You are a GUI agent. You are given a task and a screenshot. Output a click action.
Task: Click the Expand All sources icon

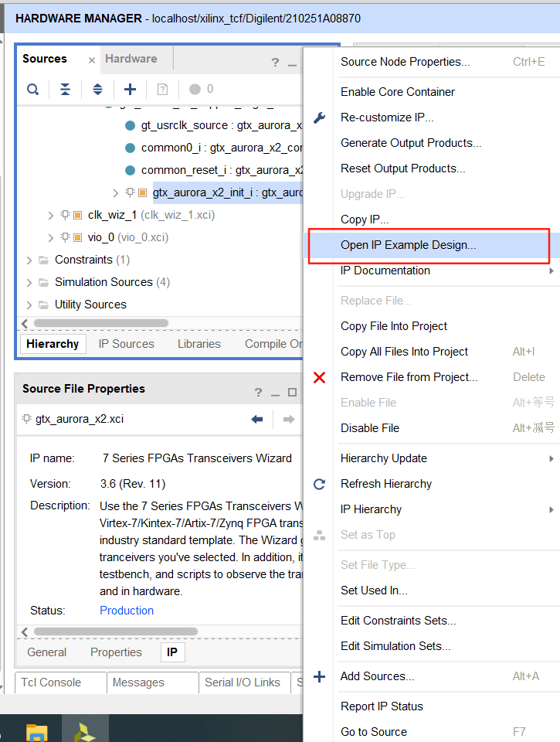coord(97,90)
